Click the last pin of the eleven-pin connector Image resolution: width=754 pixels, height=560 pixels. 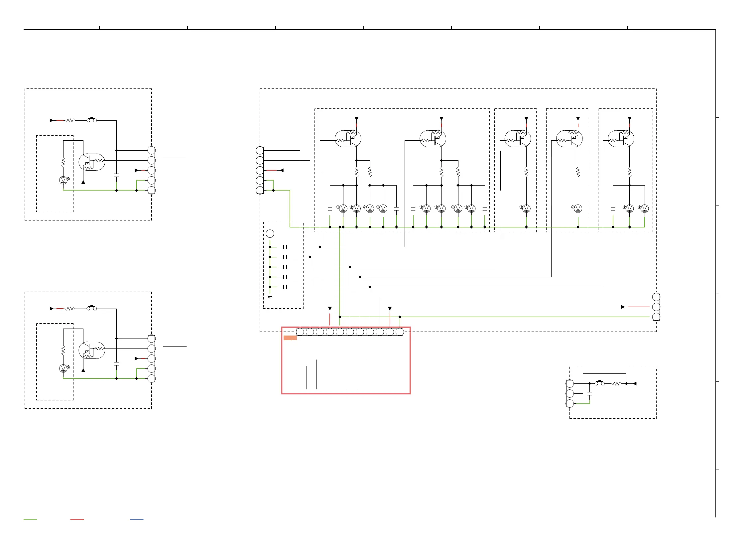pyautogui.click(x=400, y=332)
